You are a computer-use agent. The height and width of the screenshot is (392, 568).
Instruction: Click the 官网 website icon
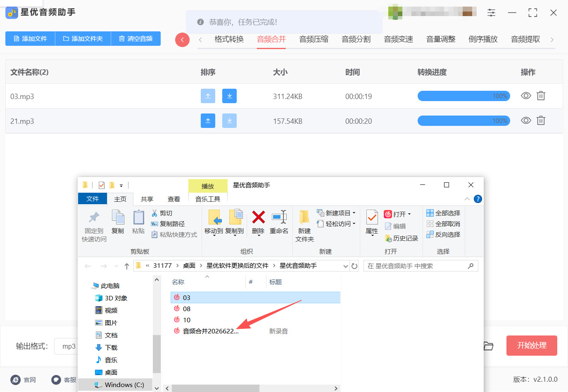coord(16,380)
